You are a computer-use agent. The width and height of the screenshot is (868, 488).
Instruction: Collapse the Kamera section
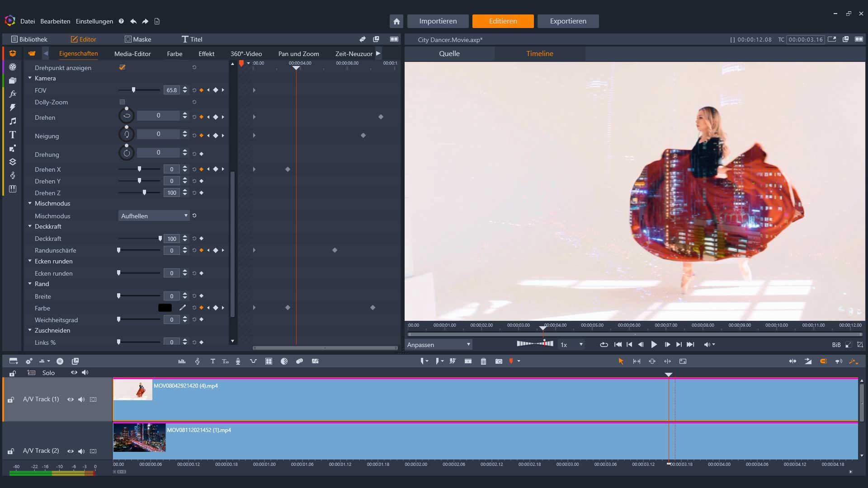30,78
